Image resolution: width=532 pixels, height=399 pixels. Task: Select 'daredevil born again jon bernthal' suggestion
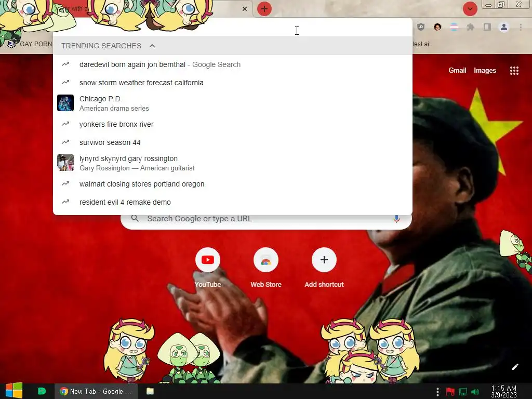(x=233, y=64)
